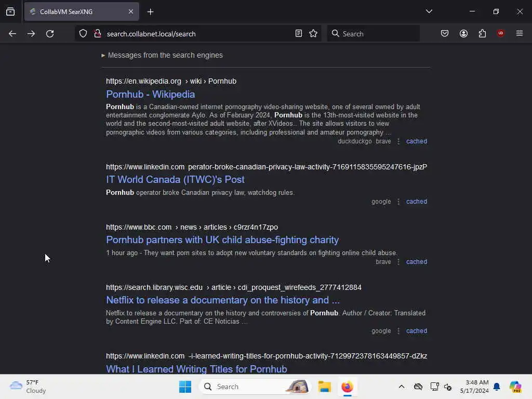Open the Save to Pocket icon
The height and width of the screenshot is (399, 532).
[x=445, y=34]
